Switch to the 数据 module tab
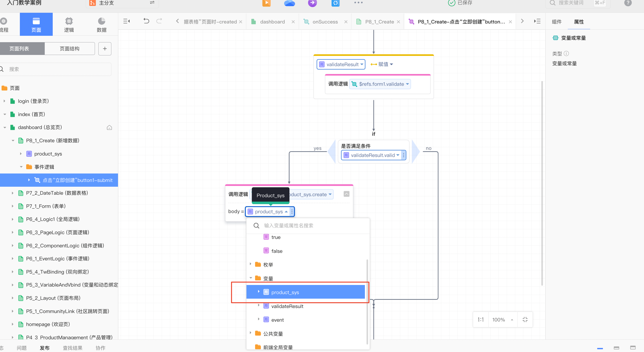Image resolution: width=644 pixels, height=352 pixels. tap(102, 24)
